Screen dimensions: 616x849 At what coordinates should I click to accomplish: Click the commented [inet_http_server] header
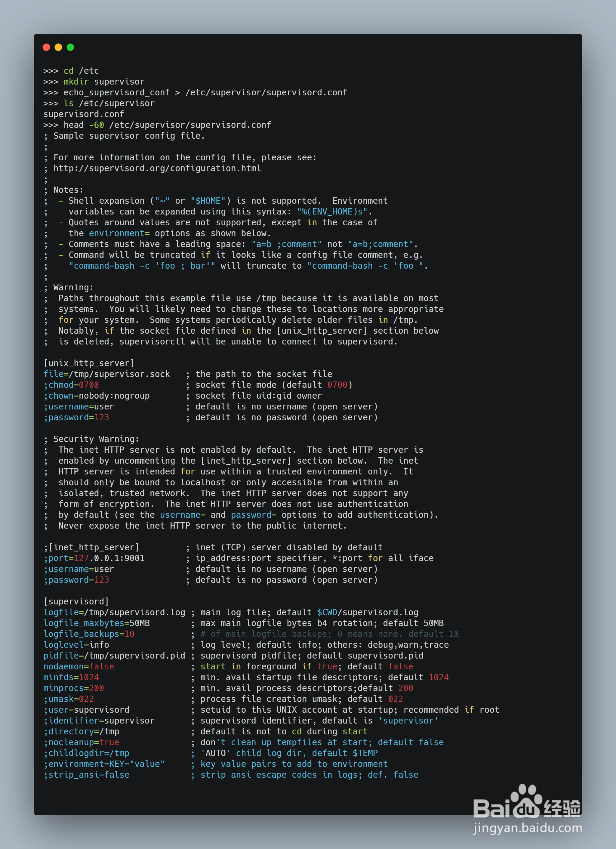point(91,547)
